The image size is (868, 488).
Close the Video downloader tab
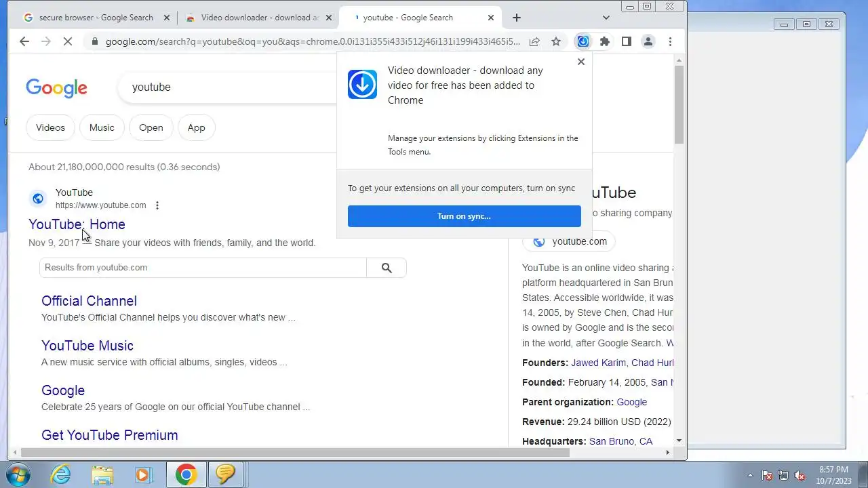(x=329, y=18)
